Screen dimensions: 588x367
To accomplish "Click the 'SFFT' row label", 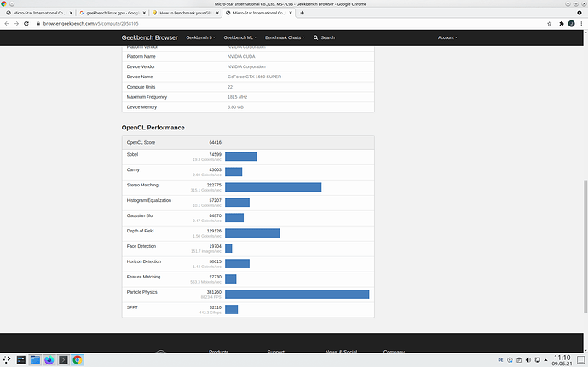I will tap(132, 307).
